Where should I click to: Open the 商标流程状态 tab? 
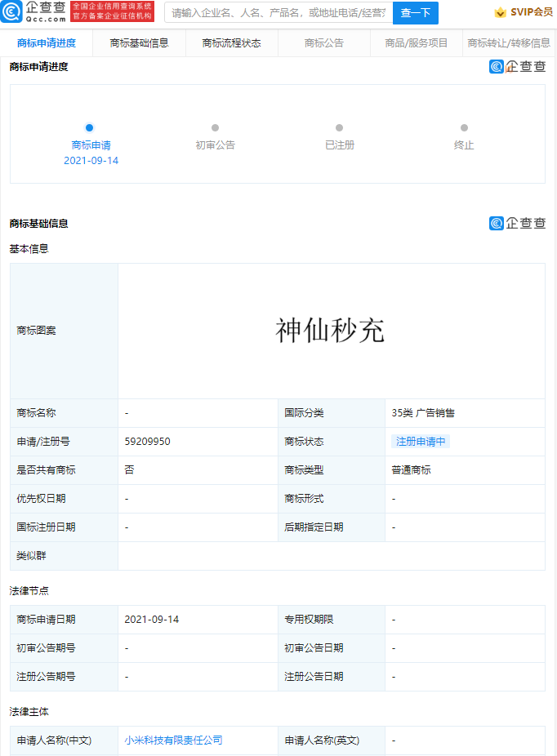tap(231, 43)
